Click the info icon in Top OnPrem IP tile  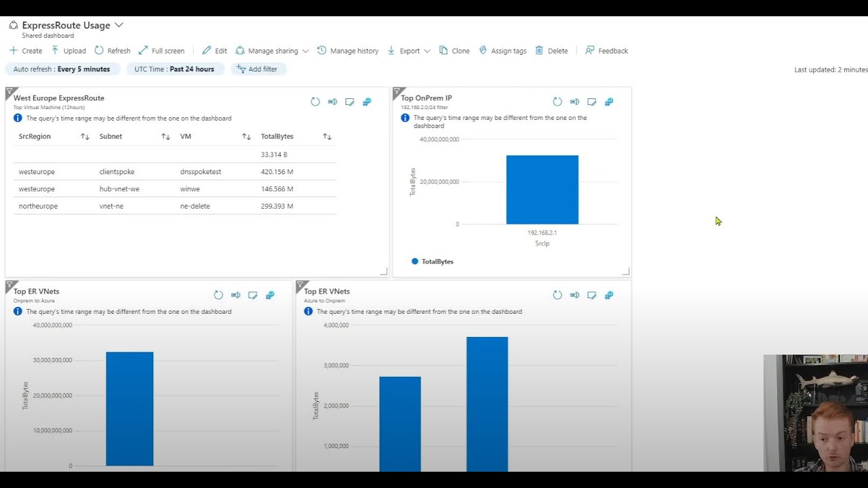[x=405, y=118]
